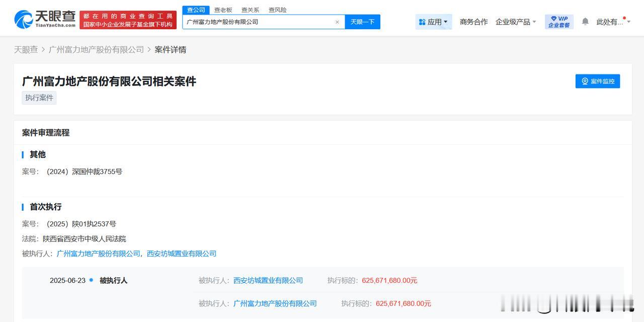
Task: Switch to the 查风险 tab
Action: pos(277,10)
